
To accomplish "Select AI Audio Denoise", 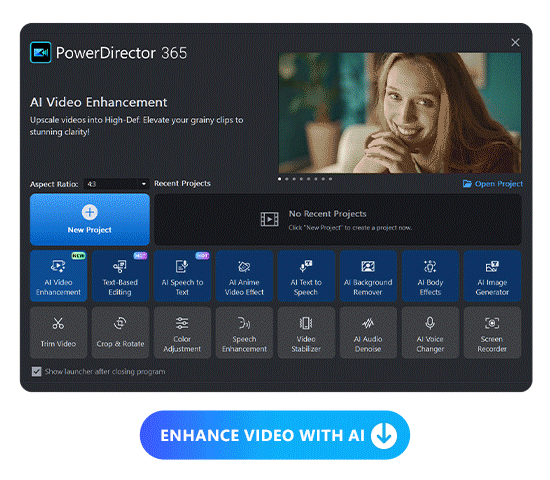I will 368,333.
